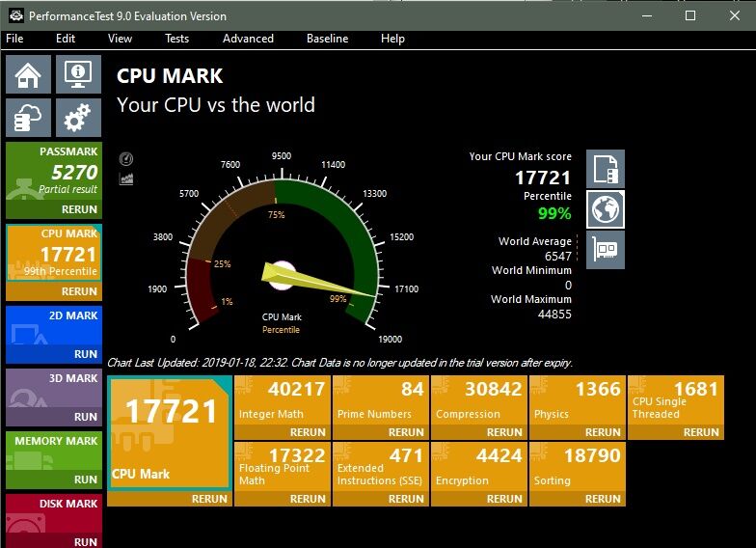Run the 3D Mark test
The height and width of the screenshot is (548, 756).
coord(54,417)
